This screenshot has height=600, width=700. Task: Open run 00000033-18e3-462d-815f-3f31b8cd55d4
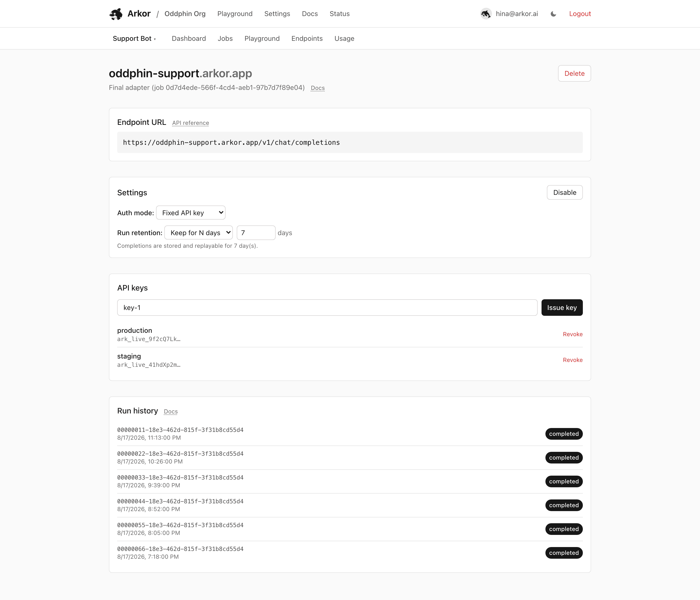pos(350,481)
